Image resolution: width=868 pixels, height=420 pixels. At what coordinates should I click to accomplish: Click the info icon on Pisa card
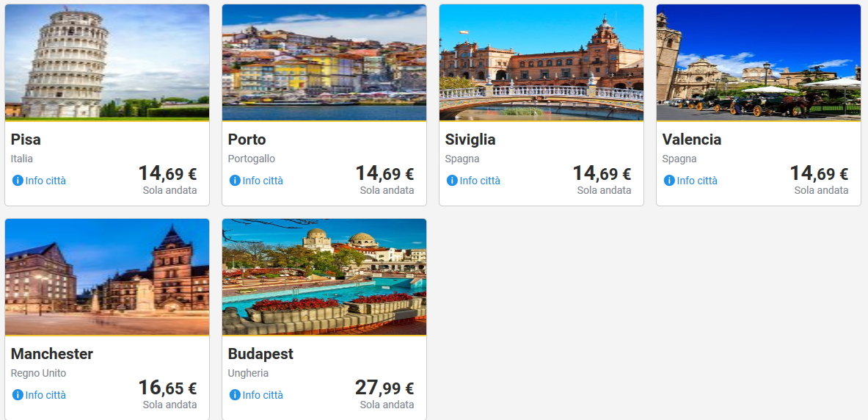(18, 181)
